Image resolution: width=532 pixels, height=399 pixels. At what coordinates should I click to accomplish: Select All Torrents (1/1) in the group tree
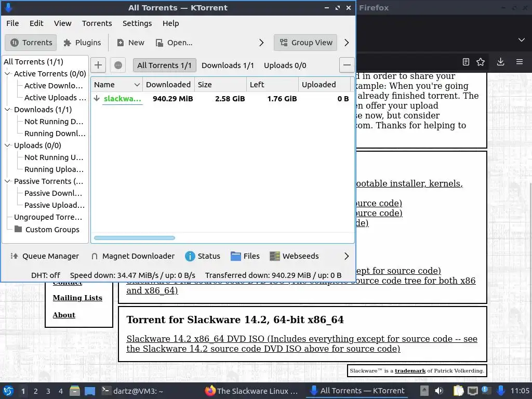(x=33, y=62)
